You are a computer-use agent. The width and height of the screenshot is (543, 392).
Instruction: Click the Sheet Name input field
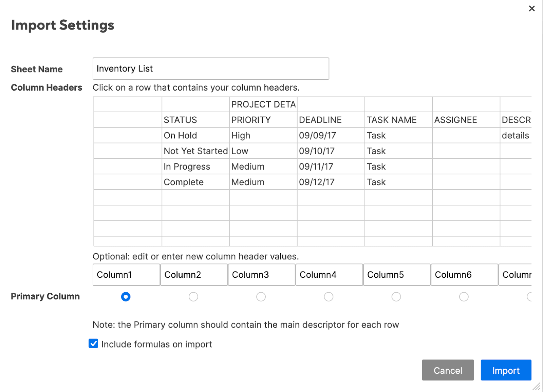point(210,68)
